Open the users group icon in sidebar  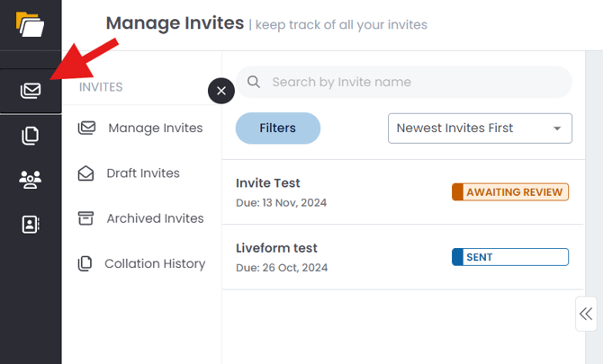tap(31, 180)
